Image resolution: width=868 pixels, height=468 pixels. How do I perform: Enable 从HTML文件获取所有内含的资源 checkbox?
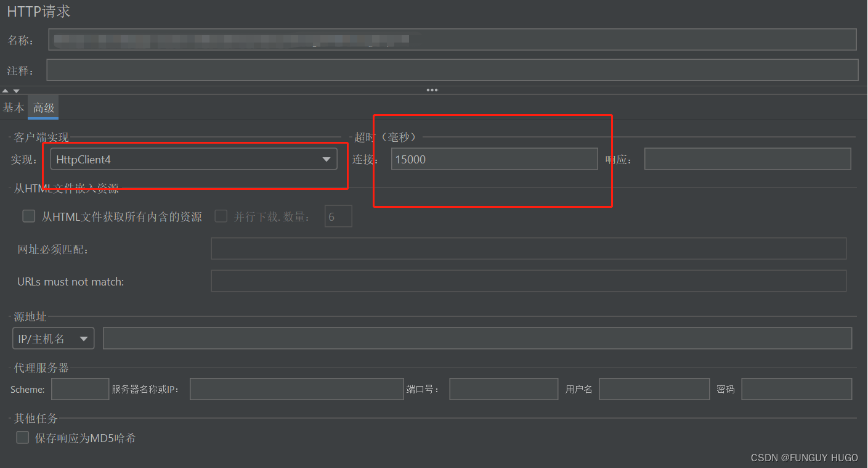click(28, 216)
